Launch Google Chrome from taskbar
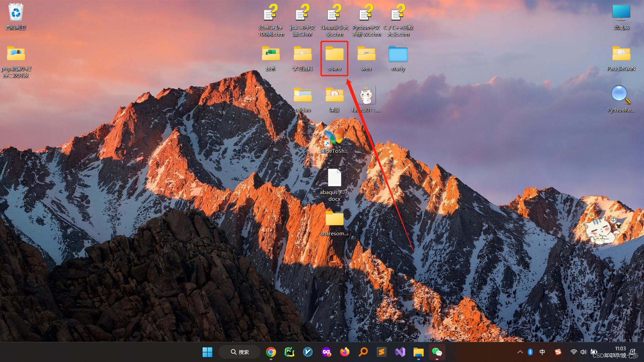 tap(271, 352)
